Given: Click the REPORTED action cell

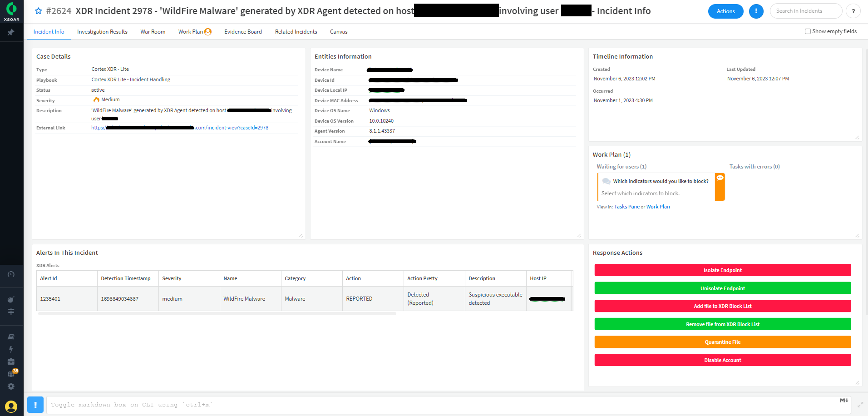Looking at the screenshot, I should [x=373, y=299].
